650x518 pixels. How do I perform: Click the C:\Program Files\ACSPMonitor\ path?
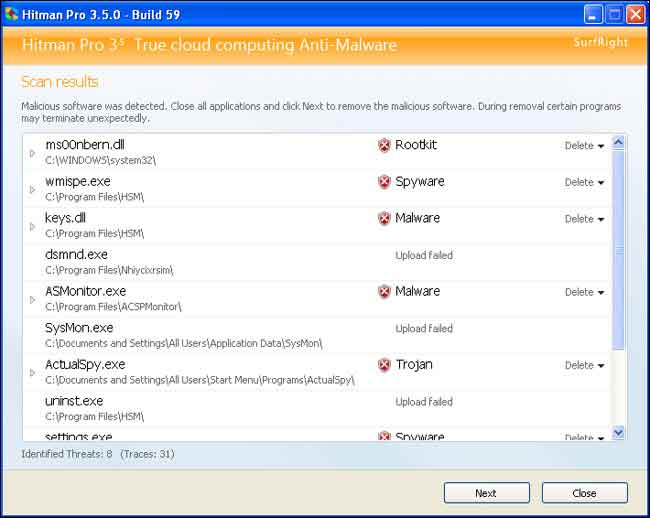pyautogui.click(x=113, y=307)
